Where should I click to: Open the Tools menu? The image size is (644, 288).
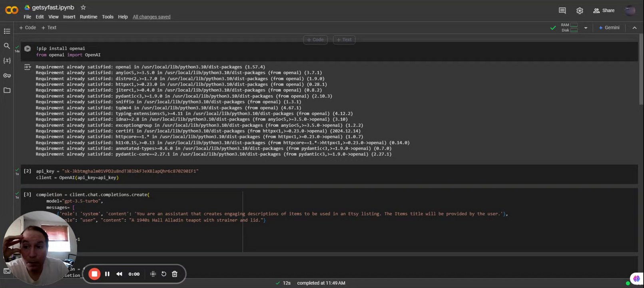tap(108, 17)
